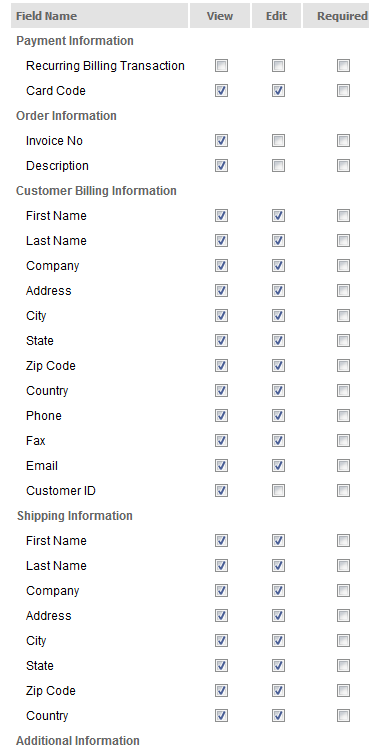This screenshot has width=369, height=747.
Task: Uncheck View for Fax field
Action: point(221,441)
